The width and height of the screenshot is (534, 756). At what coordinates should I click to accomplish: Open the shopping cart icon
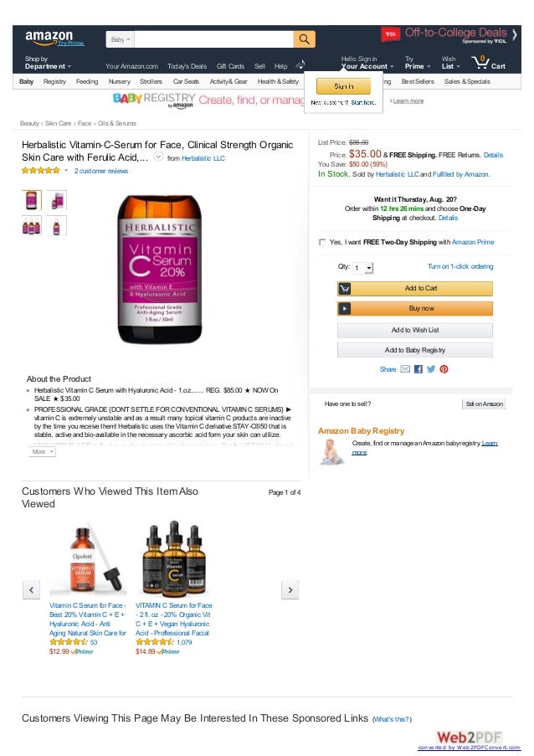tap(488, 63)
